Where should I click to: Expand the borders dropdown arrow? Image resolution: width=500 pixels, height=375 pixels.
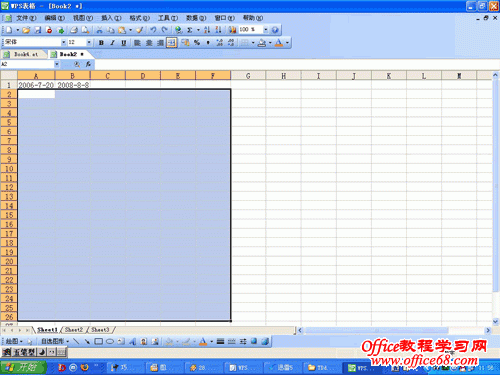[x=253, y=42]
